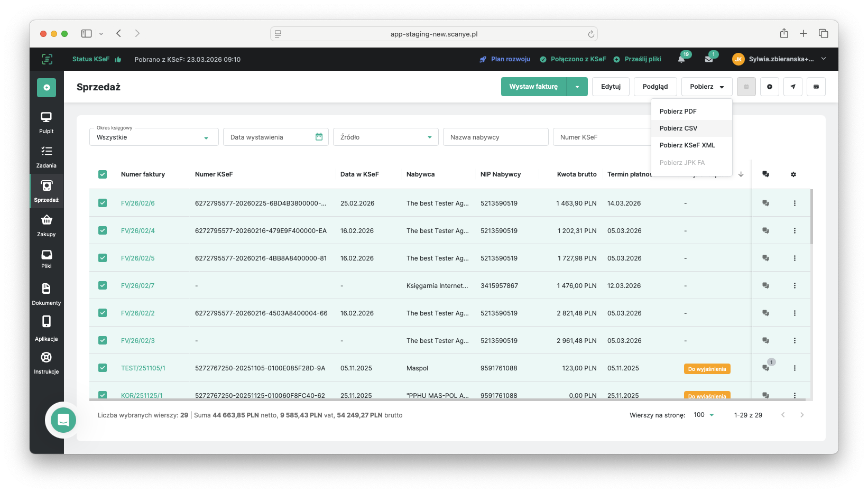The image size is (868, 493).
Task: Open comments for invoice TEST/251105/1
Action: (x=765, y=368)
